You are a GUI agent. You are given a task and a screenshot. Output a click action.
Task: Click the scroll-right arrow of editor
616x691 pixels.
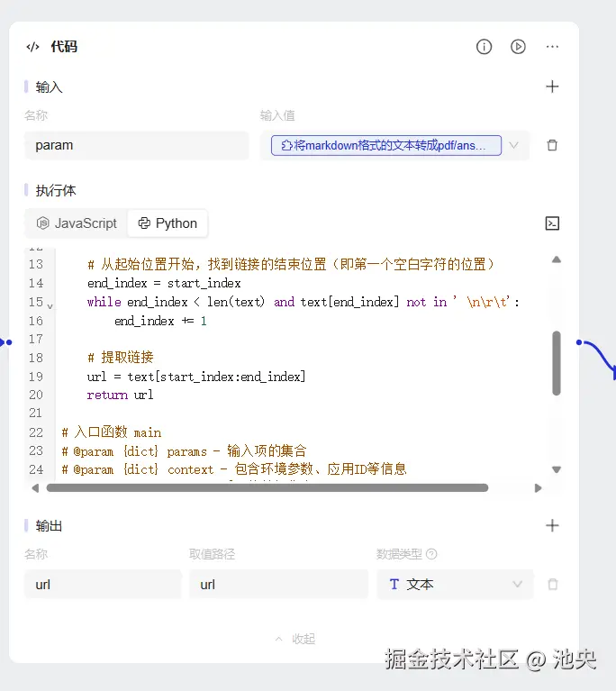click(x=538, y=488)
